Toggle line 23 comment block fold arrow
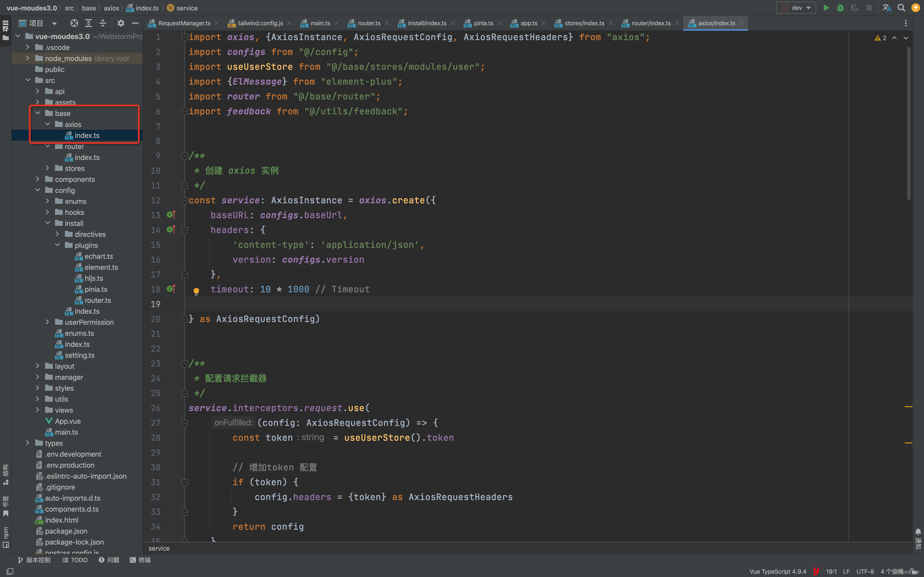This screenshot has width=924, height=577. coord(184,363)
